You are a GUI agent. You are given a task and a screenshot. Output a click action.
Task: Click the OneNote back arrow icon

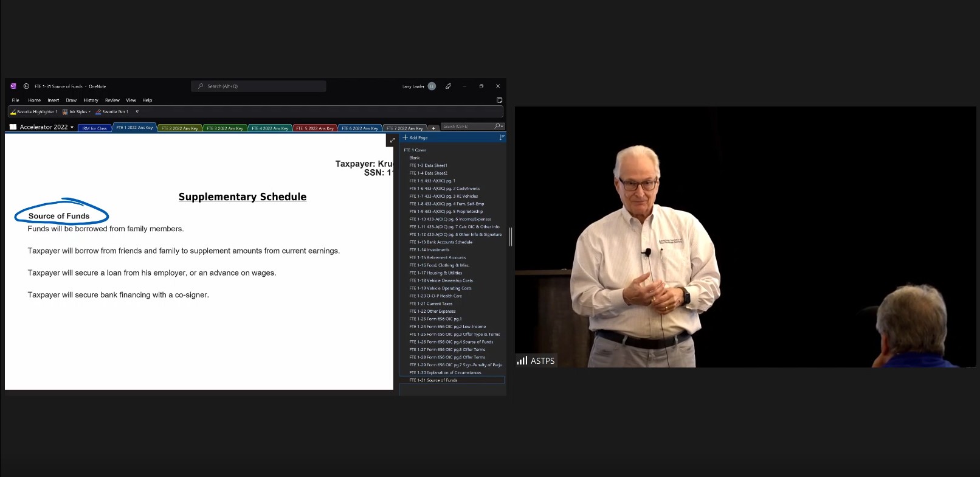[x=26, y=86]
